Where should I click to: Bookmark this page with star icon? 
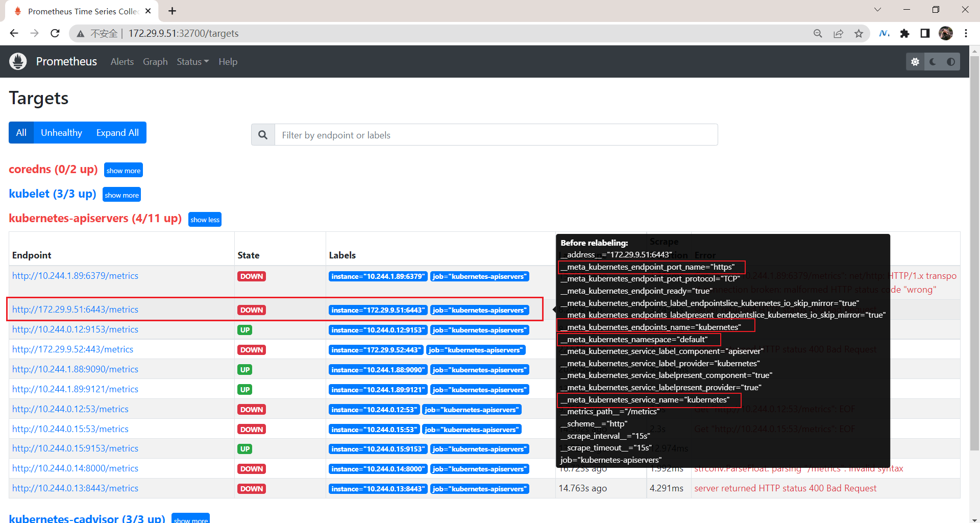859,33
